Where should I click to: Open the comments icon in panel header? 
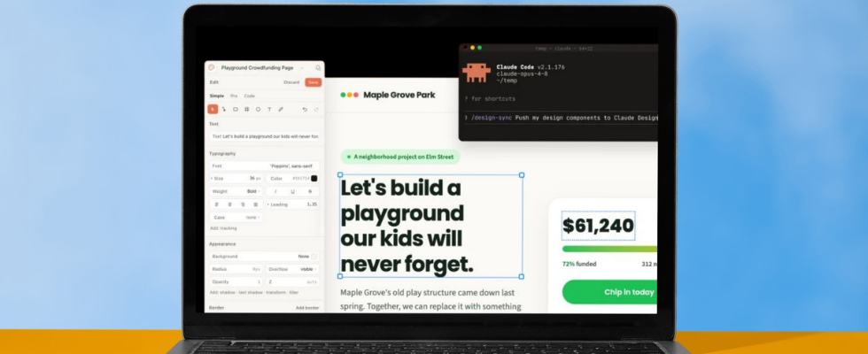(x=318, y=68)
